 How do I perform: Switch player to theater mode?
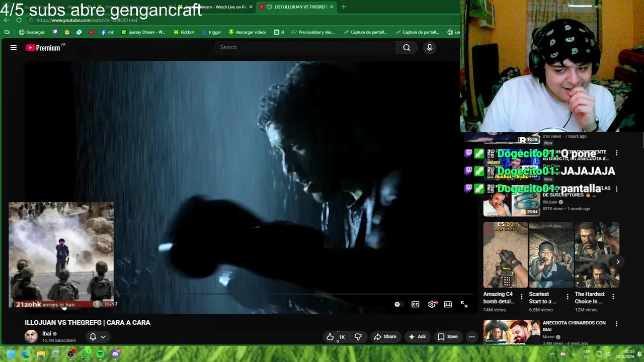click(x=448, y=304)
